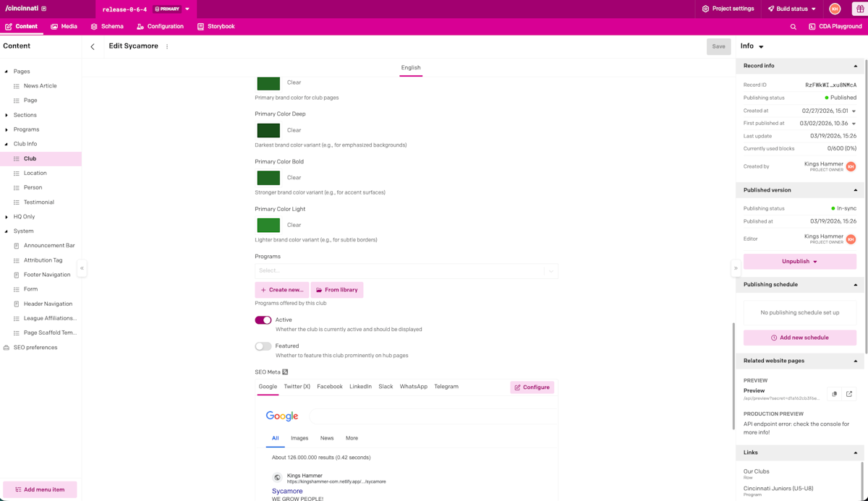Select the Twitter (X) SEO preview tab
868x501 pixels.
coord(297,387)
